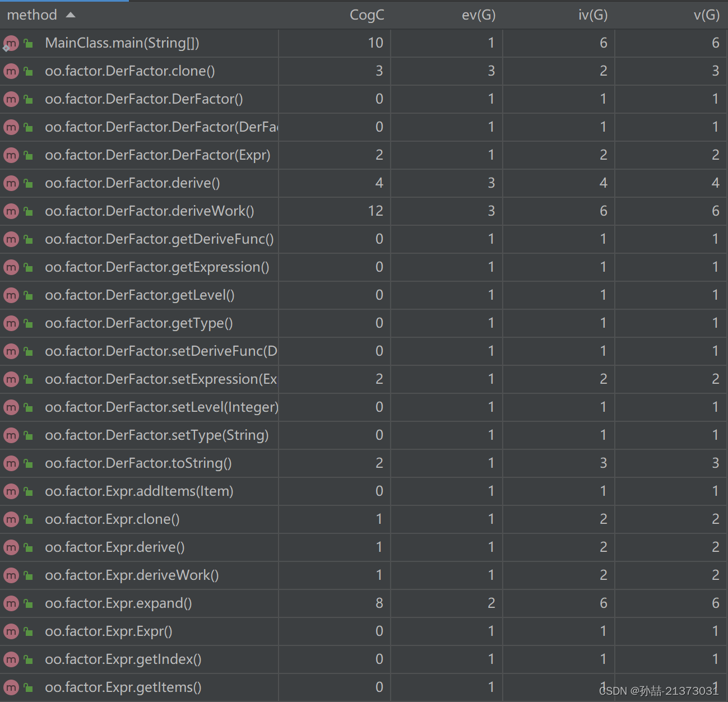The height and width of the screenshot is (702, 728).
Task: Click the method icon beside DerFactor.deriveWork()
Action: (11, 211)
